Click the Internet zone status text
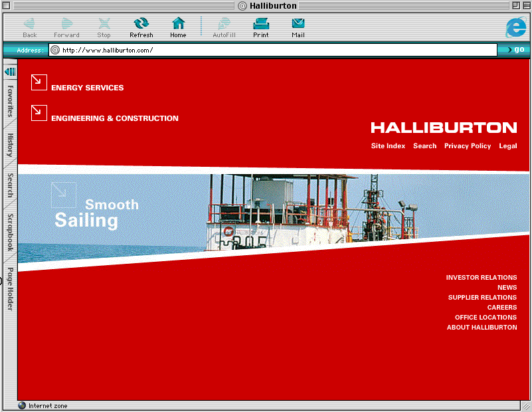Viewport: 532px width, 412px height. (48, 406)
